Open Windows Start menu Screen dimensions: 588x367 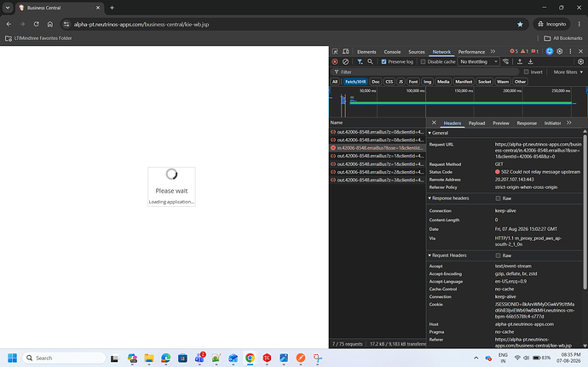13,358
